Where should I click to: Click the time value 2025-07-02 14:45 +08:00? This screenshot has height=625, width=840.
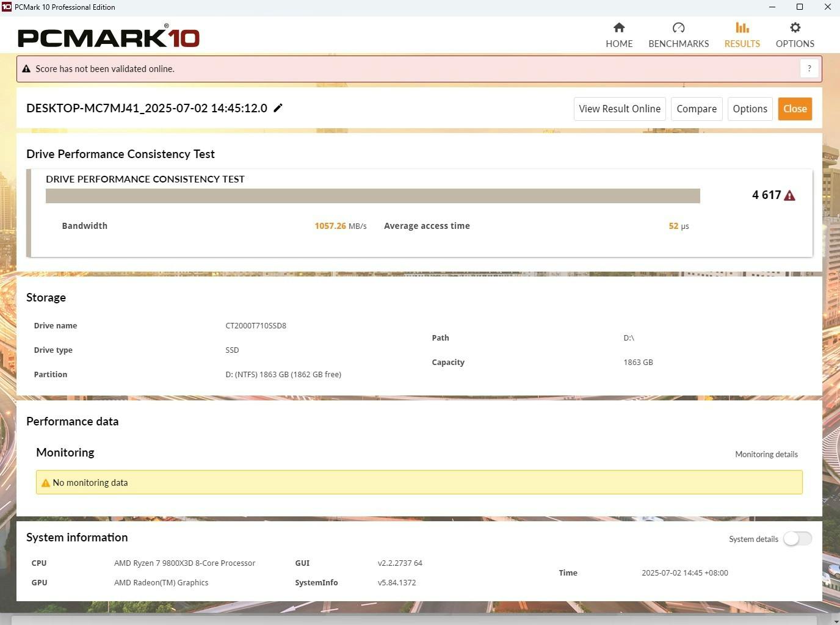pyautogui.click(x=685, y=573)
